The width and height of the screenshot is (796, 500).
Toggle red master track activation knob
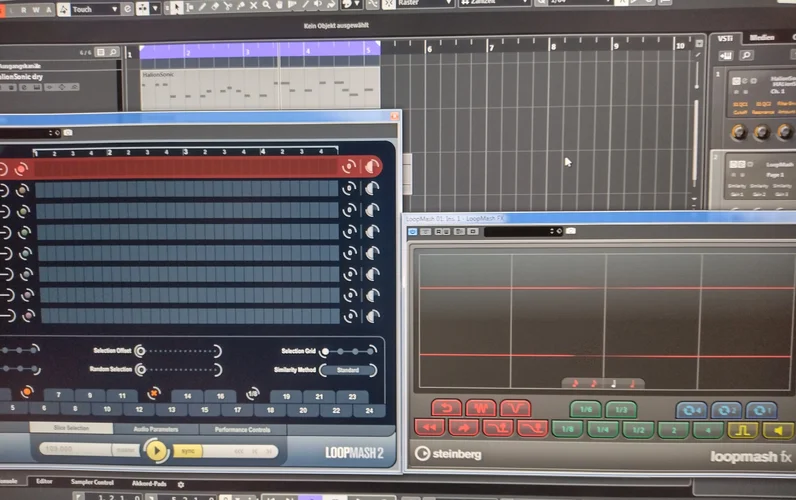click(21, 169)
